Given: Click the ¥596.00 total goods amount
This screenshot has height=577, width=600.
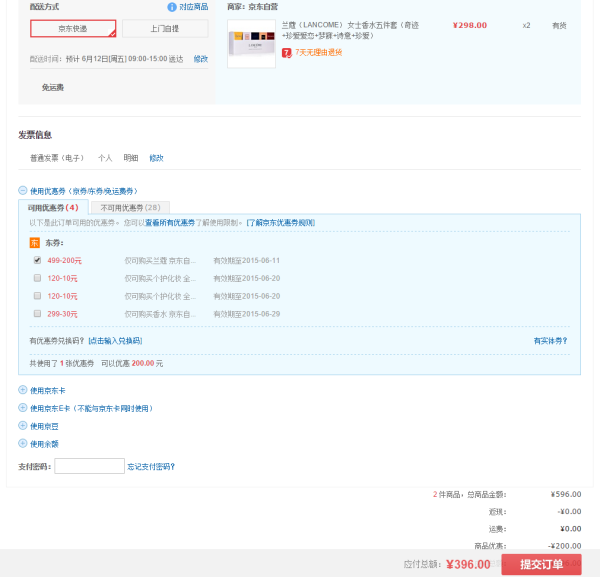Looking at the screenshot, I should 566,494.
